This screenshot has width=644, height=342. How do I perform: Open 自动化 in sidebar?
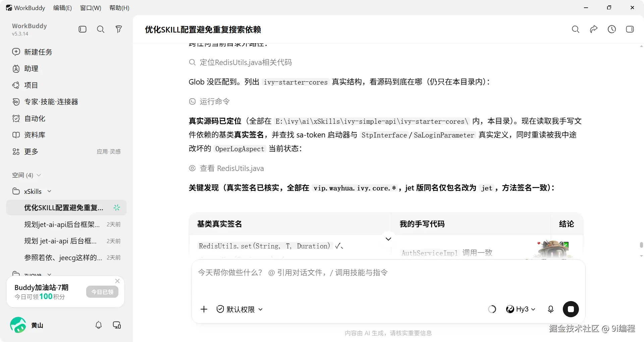[66, 118]
